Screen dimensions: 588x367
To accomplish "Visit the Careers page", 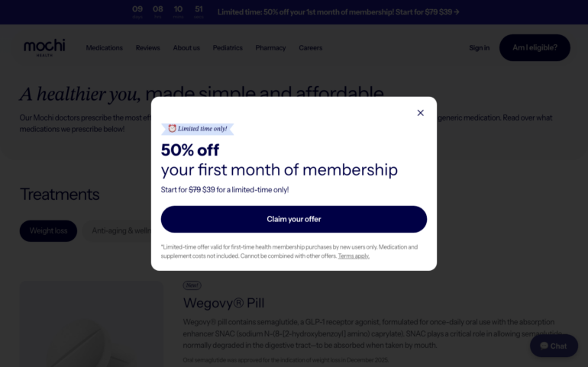I will 310,48.
